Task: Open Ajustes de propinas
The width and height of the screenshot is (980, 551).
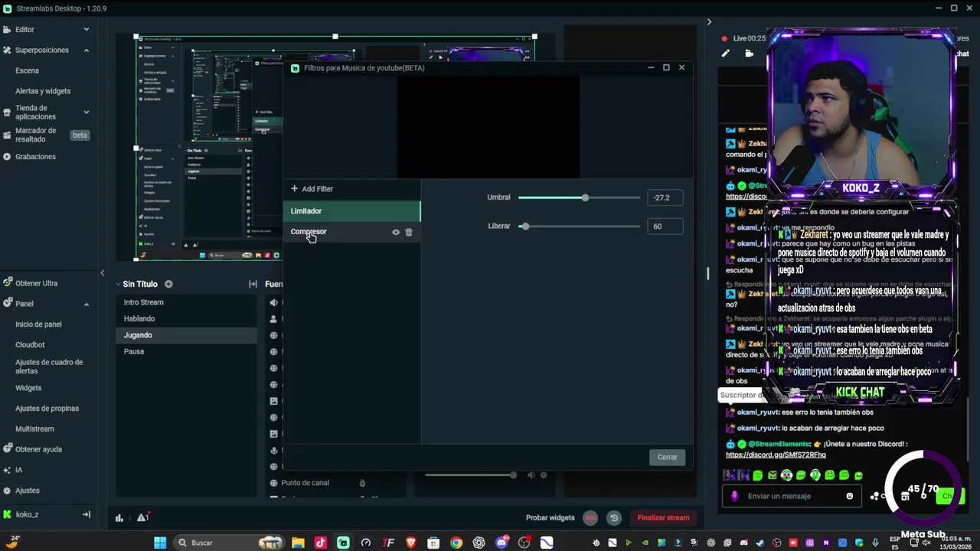Action: pos(47,409)
